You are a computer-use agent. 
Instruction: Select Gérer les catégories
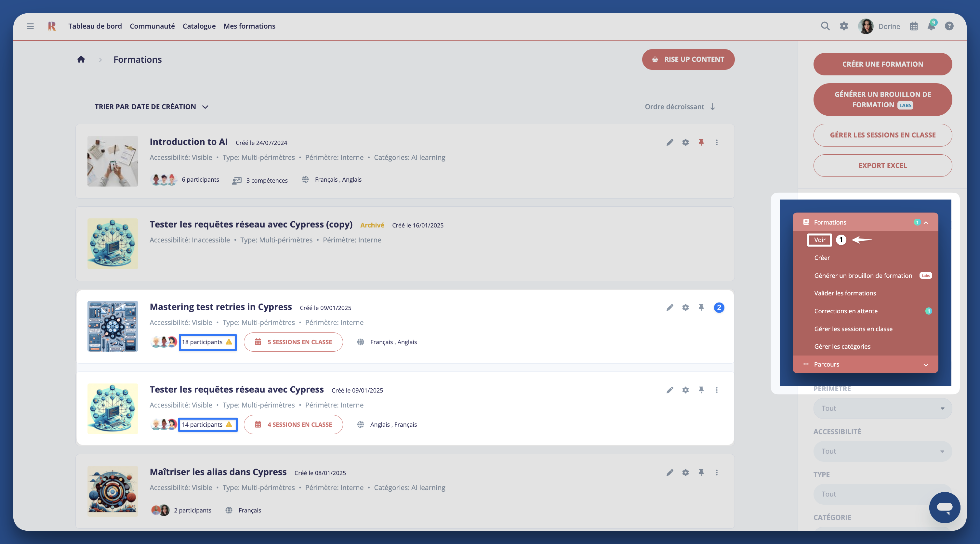842,346
